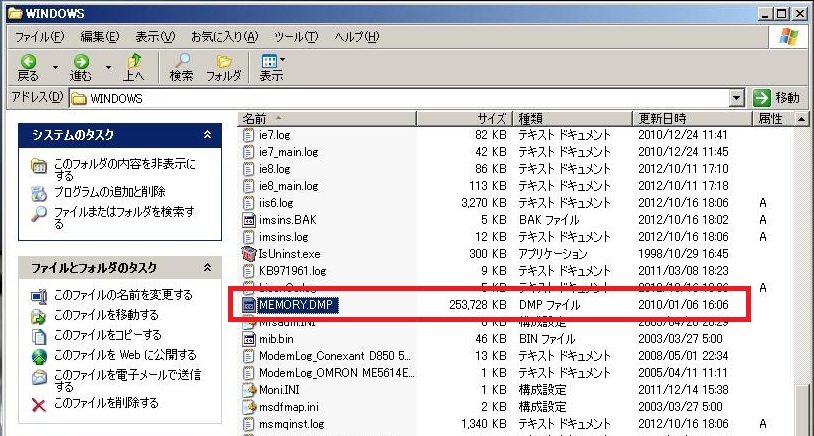Go up one folder with 上へ
This screenshot has height=436, width=814.
pyautogui.click(x=134, y=68)
